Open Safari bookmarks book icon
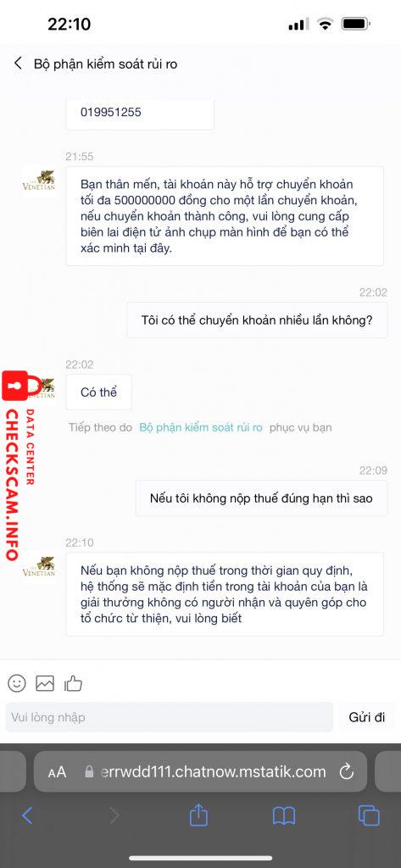401x868 pixels. pos(283,815)
